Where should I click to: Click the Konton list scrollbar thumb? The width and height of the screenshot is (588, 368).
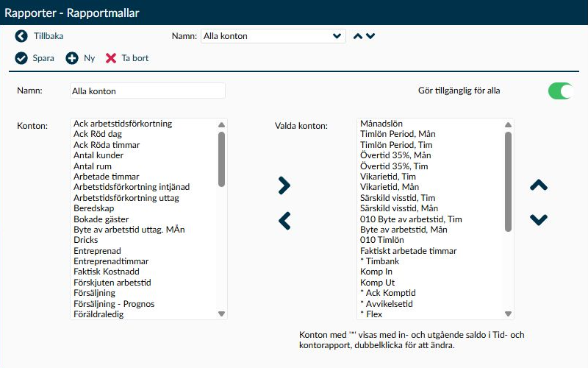(222, 159)
